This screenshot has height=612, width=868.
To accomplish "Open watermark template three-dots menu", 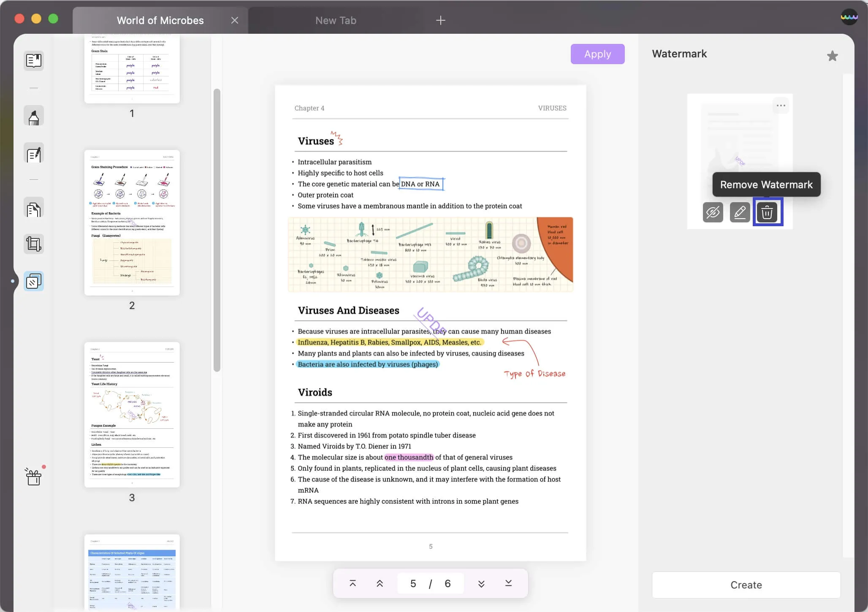I will tap(781, 106).
